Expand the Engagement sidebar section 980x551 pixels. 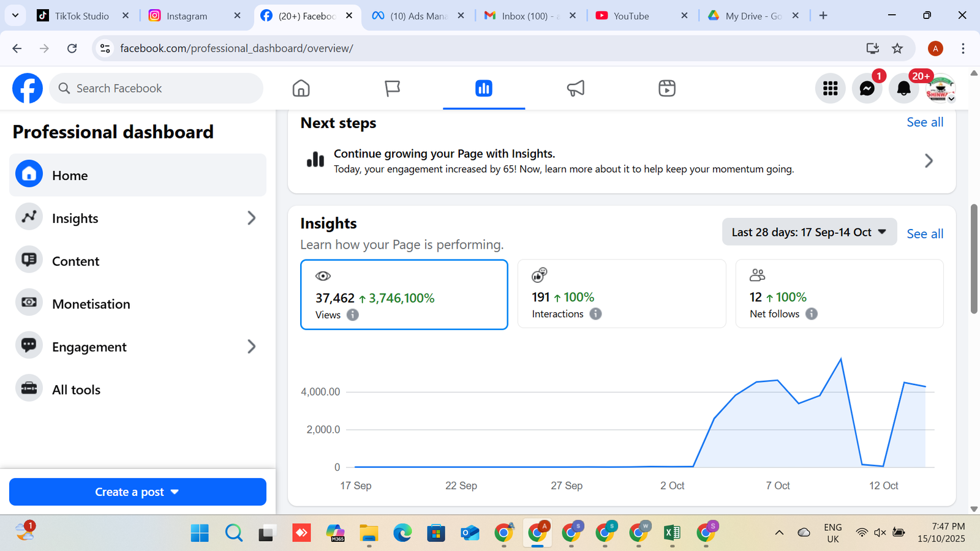(251, 347)
